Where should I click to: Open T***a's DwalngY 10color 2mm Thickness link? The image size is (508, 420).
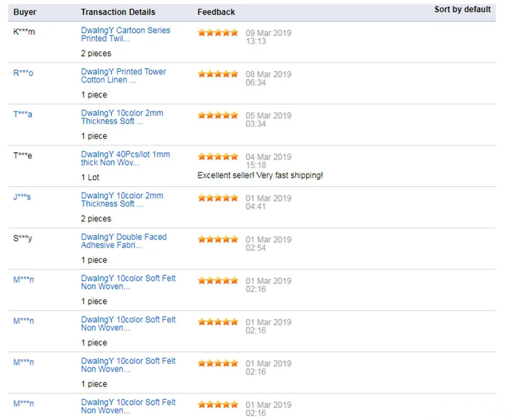click(x=122, y=117)
